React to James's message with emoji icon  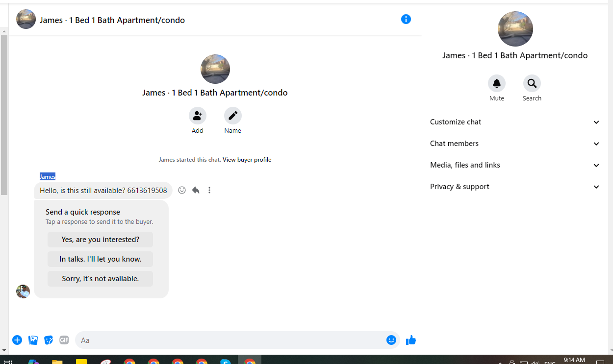click(x=182, y=190)
